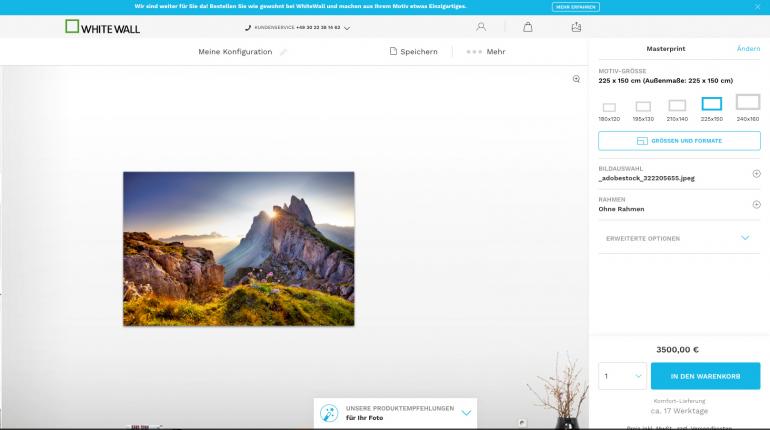Click Ändern next to Masterprint
The height and width of the screenshot is (430, 770).
pyautogui.click(x=748, y=49)
